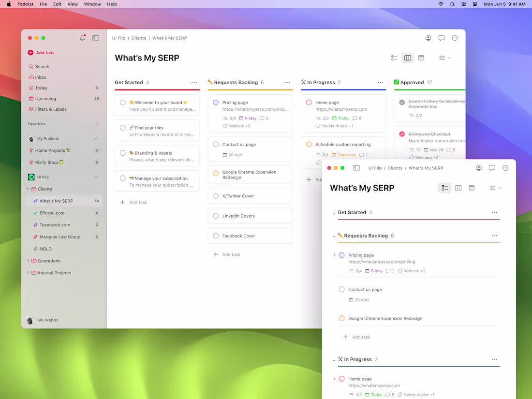Open the View menu in the menu bar
532x399 pixels.
tap(73, 4)
